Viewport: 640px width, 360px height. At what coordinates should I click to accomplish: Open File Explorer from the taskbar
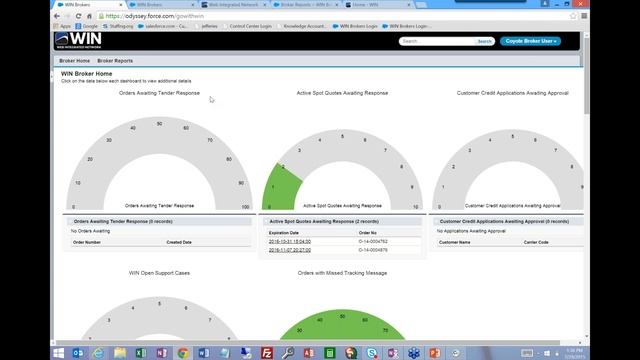pos(120,353)
